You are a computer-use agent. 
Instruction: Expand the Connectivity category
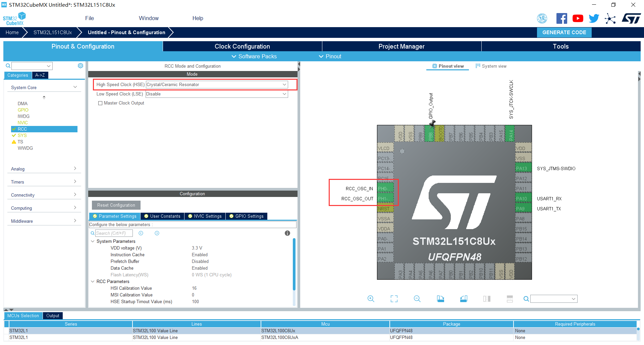point(44,195)
